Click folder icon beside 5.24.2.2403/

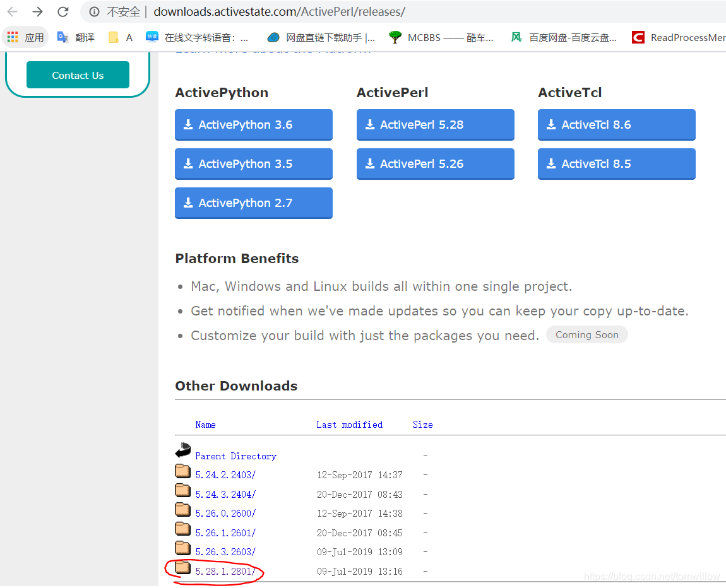pyautogui.click(x=183, y=471)
